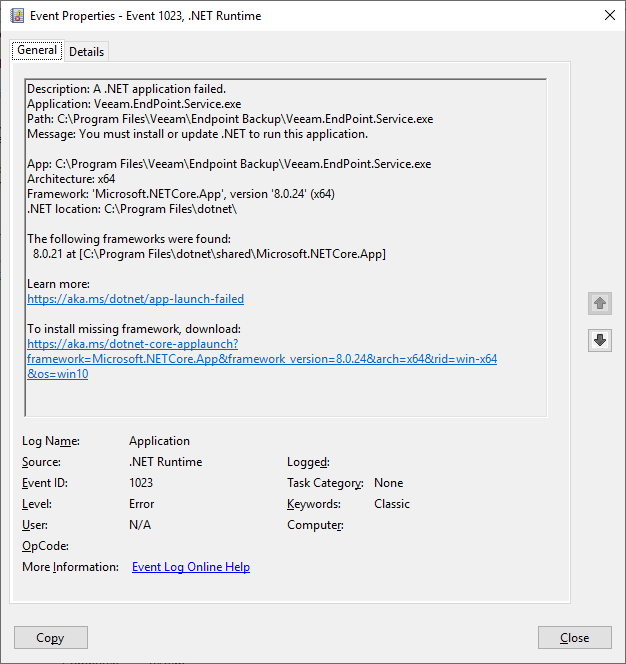Image resolution: width=626 pixels, height=664 pixels.
Task: Open the dotnet-core-applaunch download link
Action: 262,359
